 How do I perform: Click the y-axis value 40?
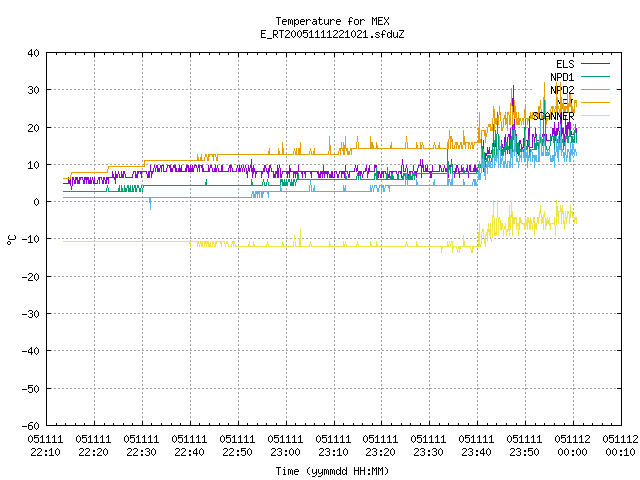(33, 53)
